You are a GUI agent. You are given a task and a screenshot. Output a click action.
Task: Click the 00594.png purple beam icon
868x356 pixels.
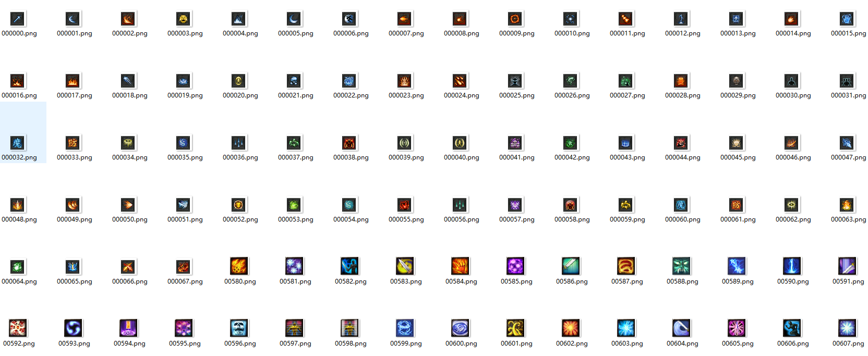pyautogui.click(x=128, y=328)
